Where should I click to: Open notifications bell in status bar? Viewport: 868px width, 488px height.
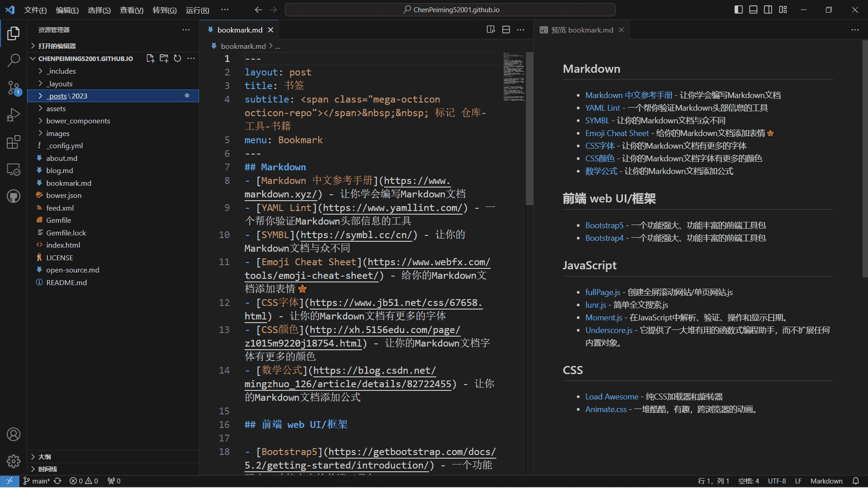coord(856,481)
